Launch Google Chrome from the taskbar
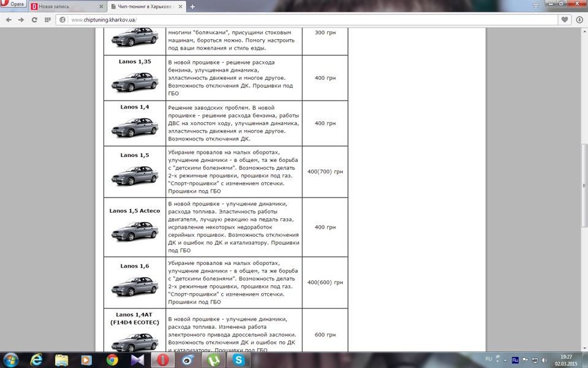588x368 pixels. [112, 360]
